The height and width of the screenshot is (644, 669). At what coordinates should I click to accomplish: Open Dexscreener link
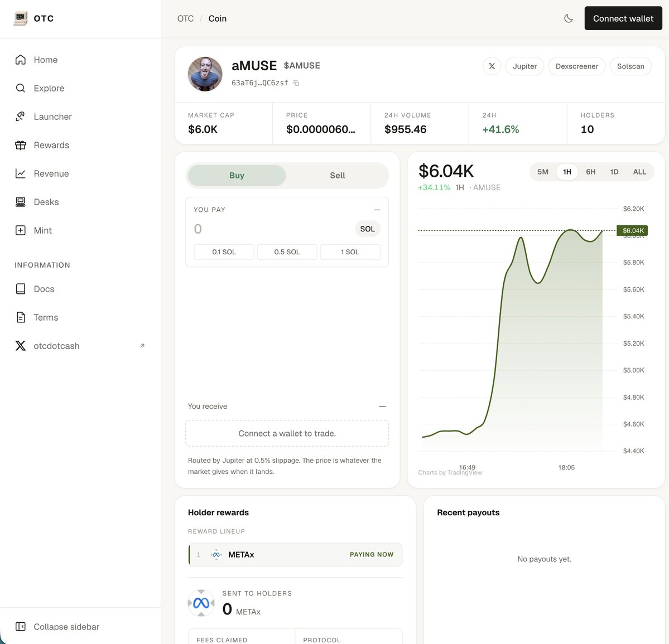coord(577,66)
